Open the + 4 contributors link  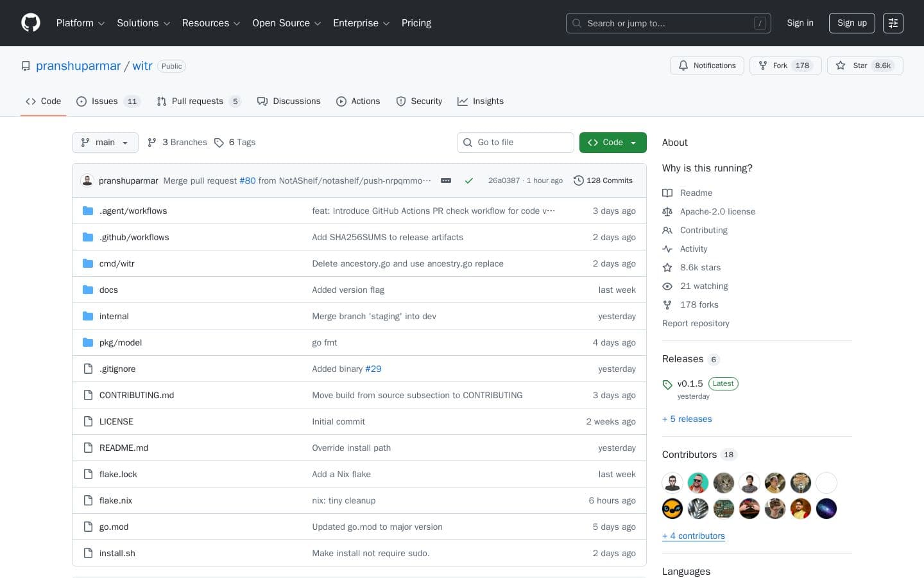click(694, 536)
